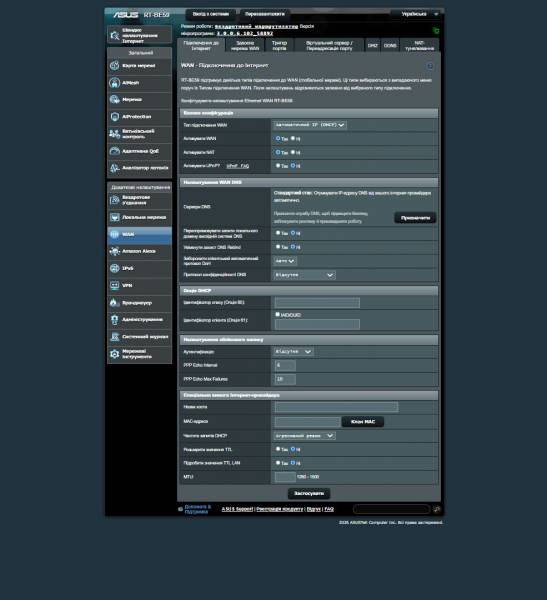Click the MAC address input field

click(x=307, y=422)
